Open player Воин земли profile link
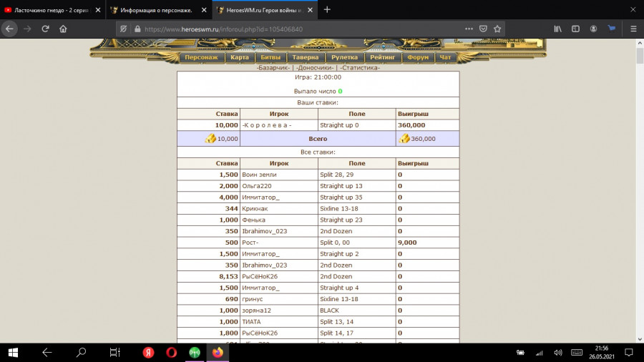 click(x=259, y=175)
